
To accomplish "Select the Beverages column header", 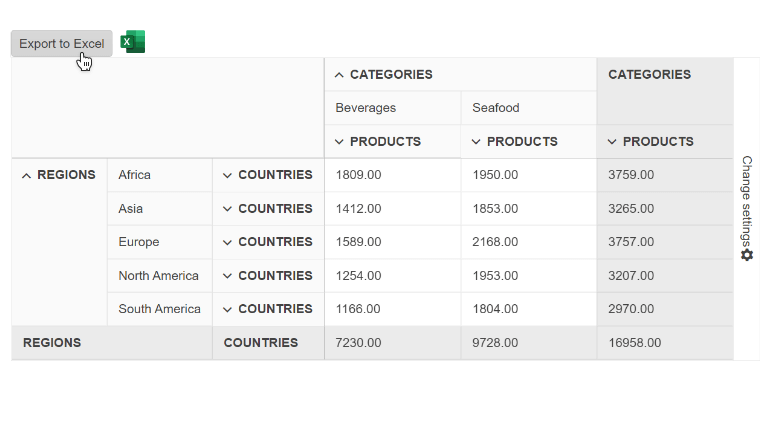I will tap(366, 108).
